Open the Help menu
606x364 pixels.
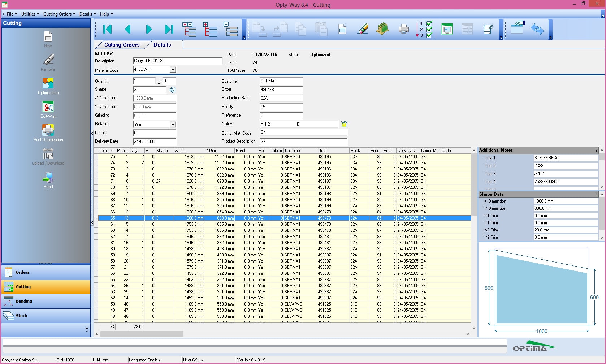(106, 14)
